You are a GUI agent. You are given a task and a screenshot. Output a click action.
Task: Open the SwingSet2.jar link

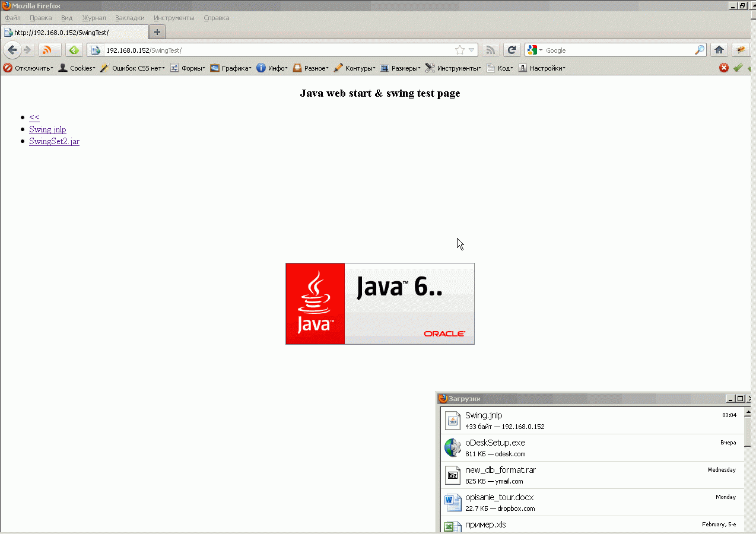54,141
